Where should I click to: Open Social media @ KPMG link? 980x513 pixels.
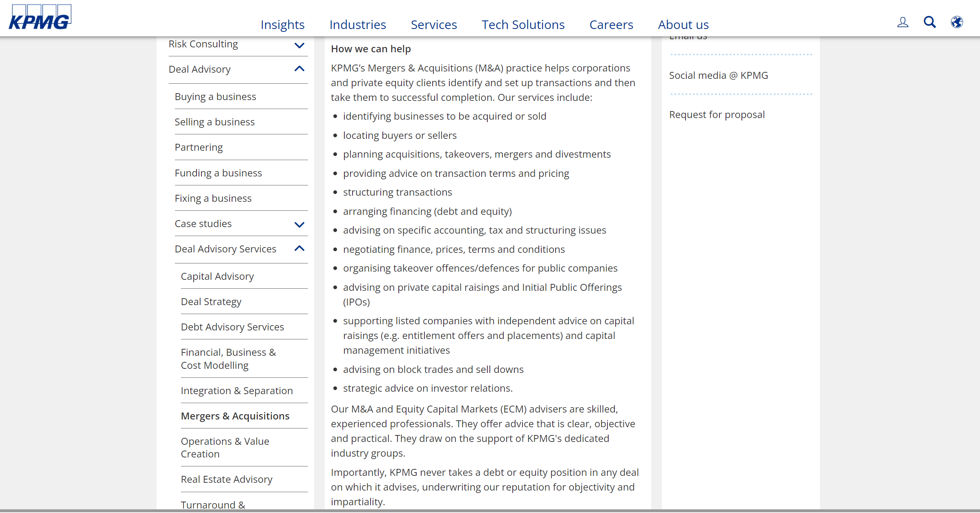pyautogui.click(x=719, y=76)
